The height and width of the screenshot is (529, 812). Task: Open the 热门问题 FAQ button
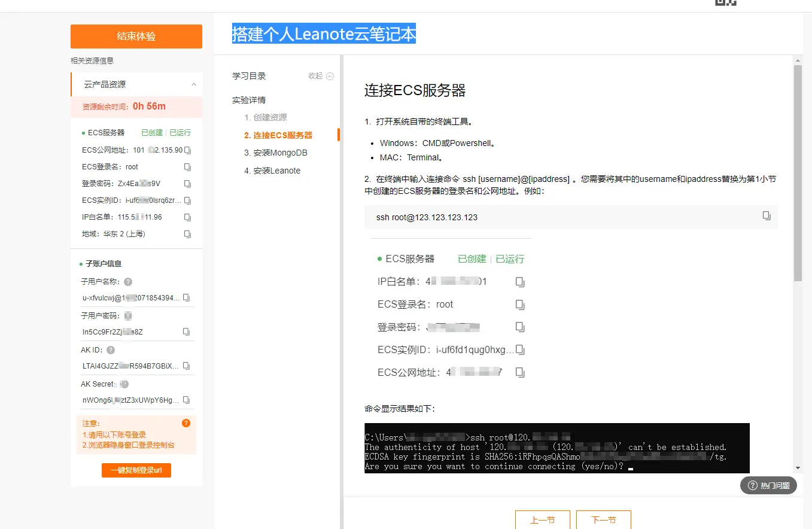(x=769, y=485)
